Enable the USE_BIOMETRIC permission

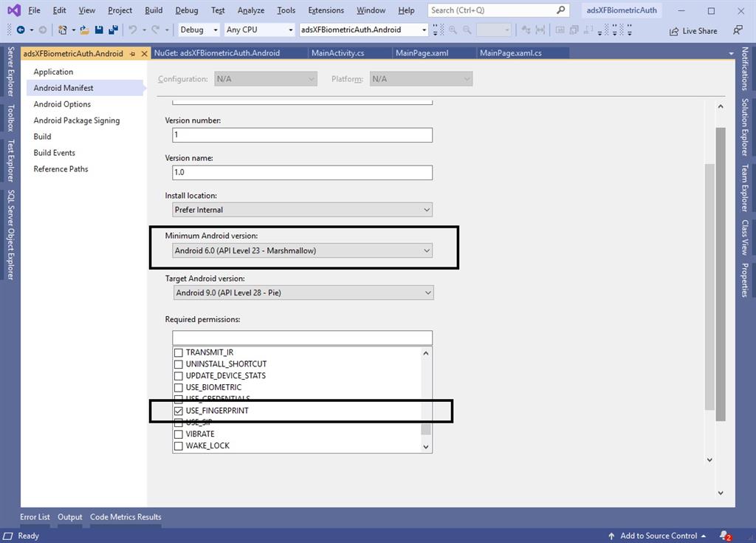[x=179, y=388]
